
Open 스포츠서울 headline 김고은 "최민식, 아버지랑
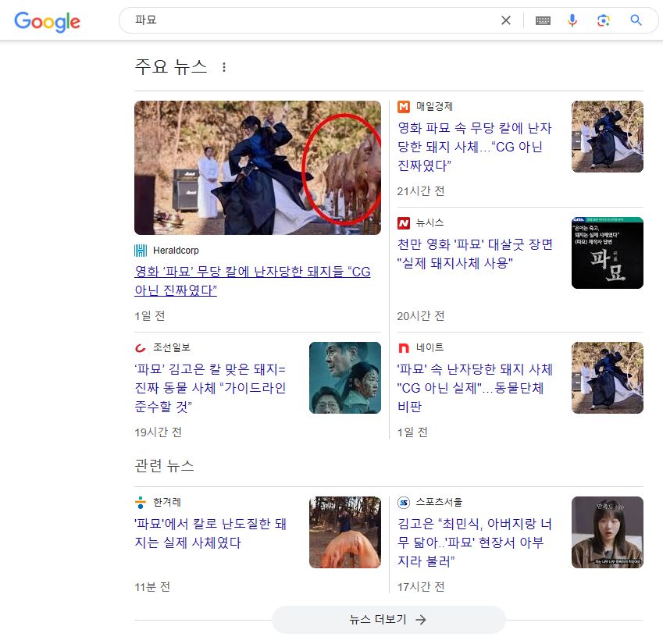(x=475, y=543)
